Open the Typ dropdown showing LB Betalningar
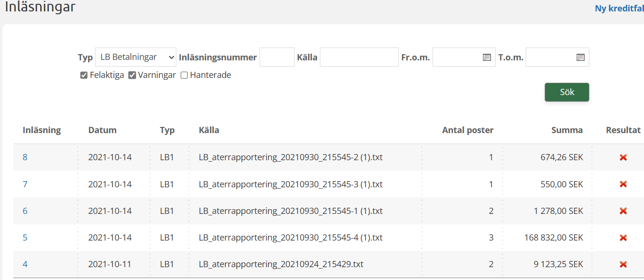The image size is (644, 280). (135, 57)
